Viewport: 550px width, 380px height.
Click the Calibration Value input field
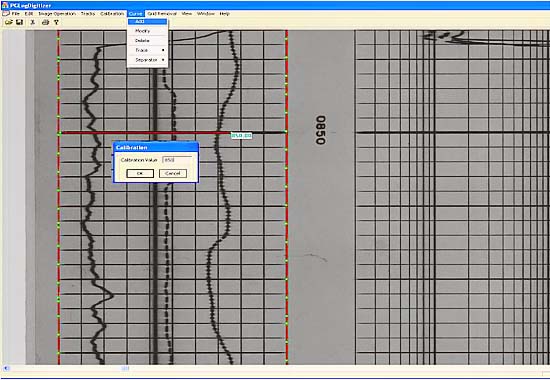click(177, 160)
